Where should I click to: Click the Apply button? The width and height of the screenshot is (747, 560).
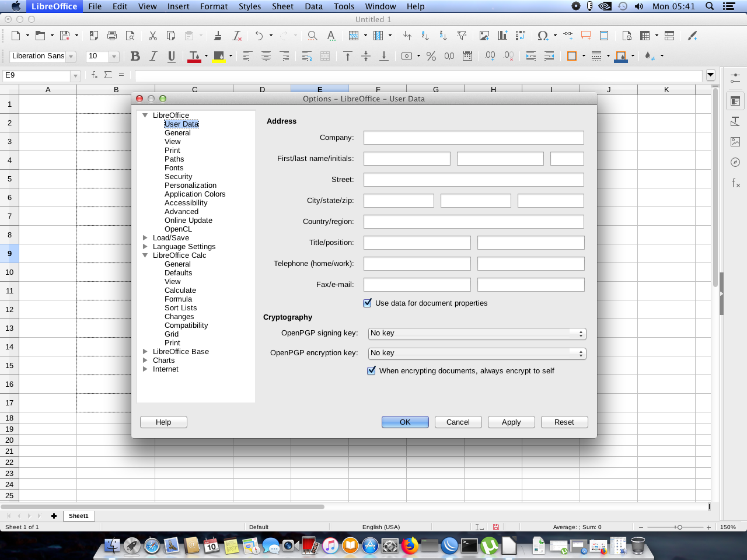click(511, 422)
